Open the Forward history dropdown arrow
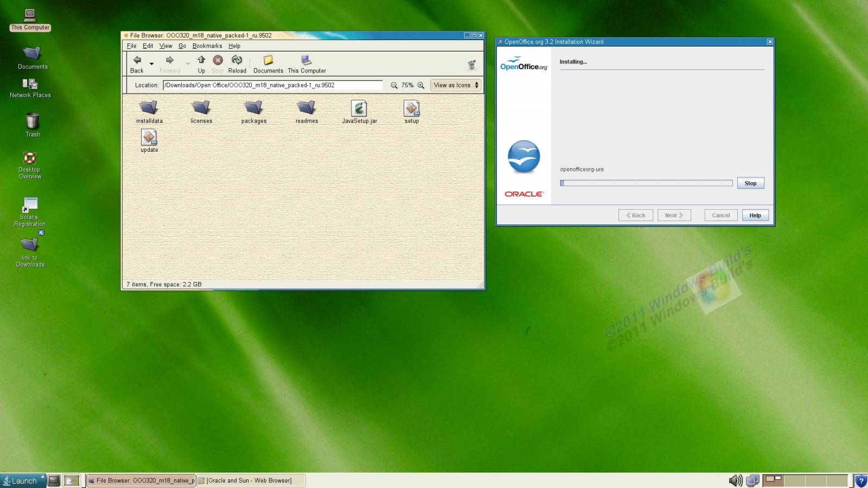This screenshot has width=868, height=488. (188, 64)
